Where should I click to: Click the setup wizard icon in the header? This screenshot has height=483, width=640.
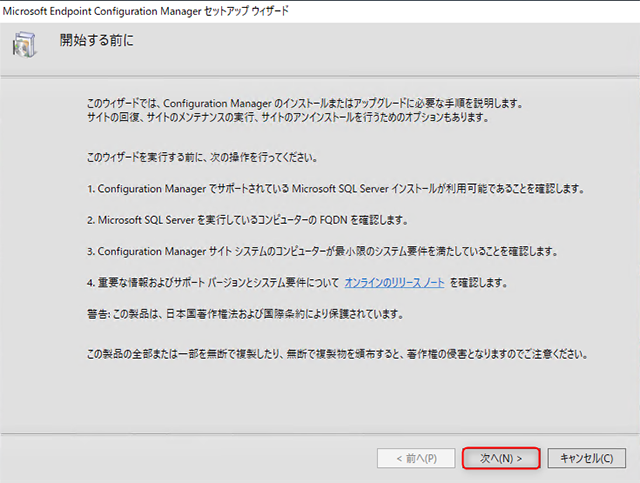point(24,45)
